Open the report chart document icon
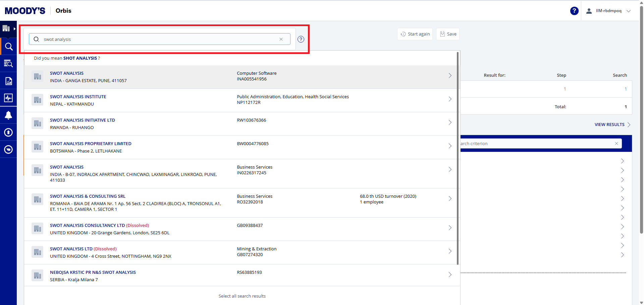Image resolution: width=644 pixels, height=305 pixels. click(x=8, y=81)
